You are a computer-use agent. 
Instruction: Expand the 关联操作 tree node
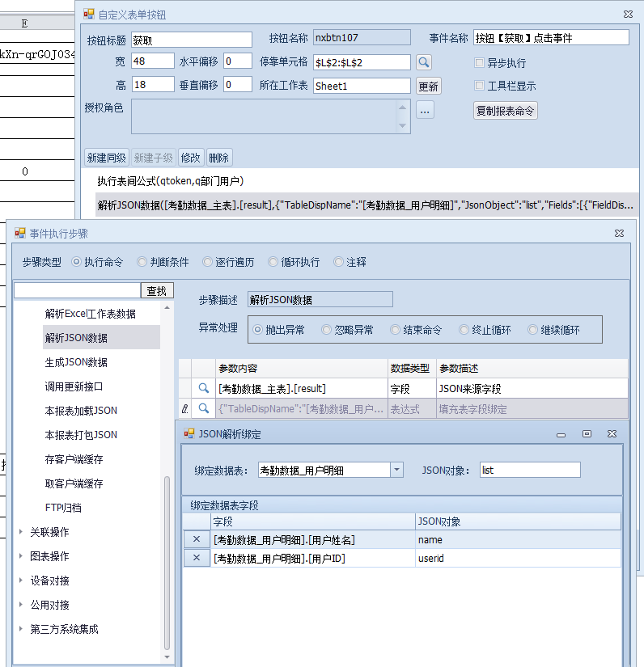pyautogui.click(x=21, y=532)
